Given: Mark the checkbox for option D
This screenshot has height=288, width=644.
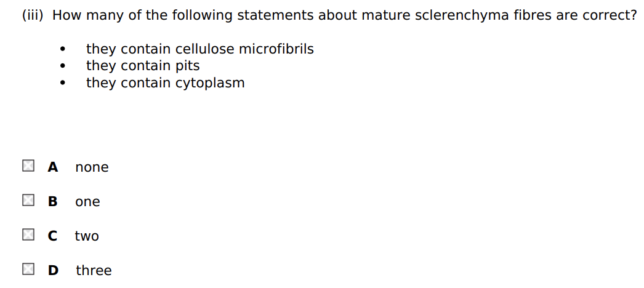Looking at the screenshot, I should [x=28, y=270].
